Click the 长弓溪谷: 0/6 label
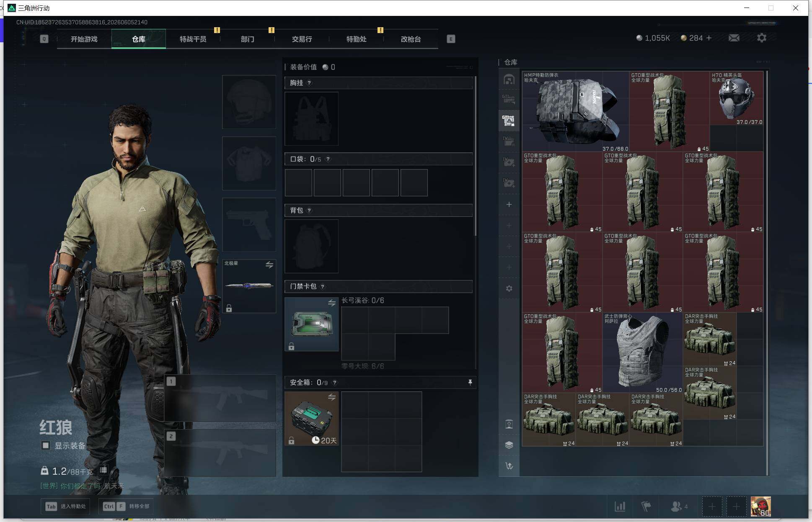Screen dimensions: 812x522 pyautogui.click(x=363, y=301)
